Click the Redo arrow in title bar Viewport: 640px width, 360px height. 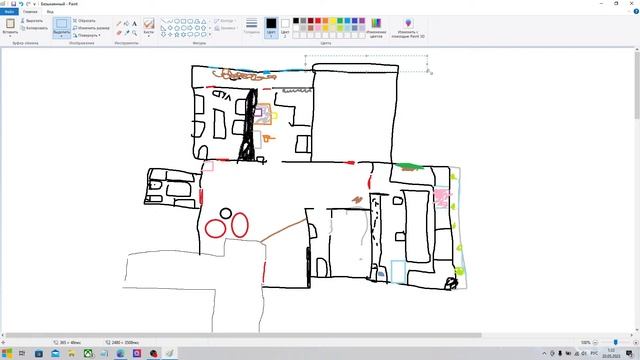[28, 4]
